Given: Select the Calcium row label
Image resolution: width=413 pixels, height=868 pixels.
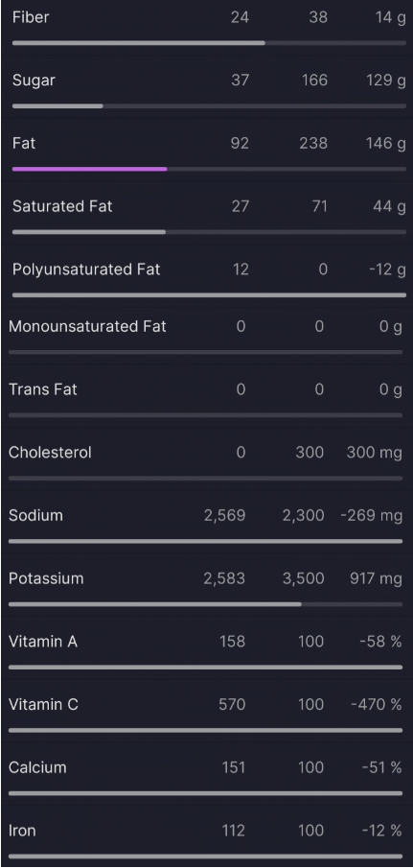Looking at the screenshot, I should coord(37,768).
